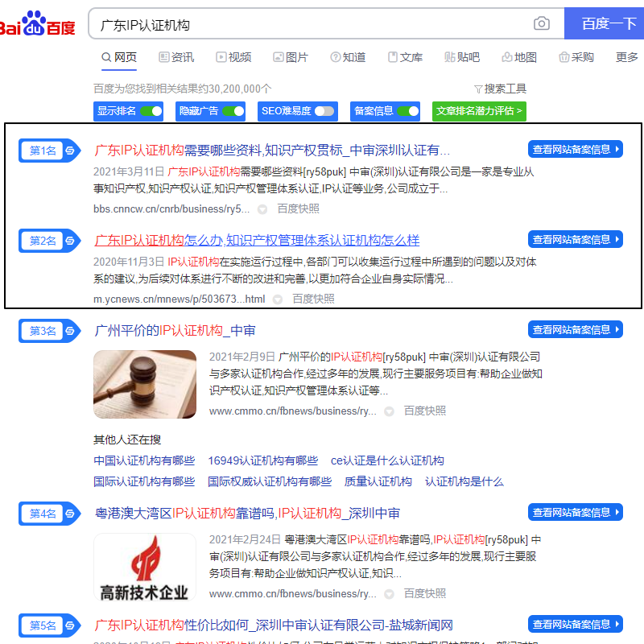Open 查看网站备案信息 for second result
The image size is (644, 644).
[x=576, y=239]
